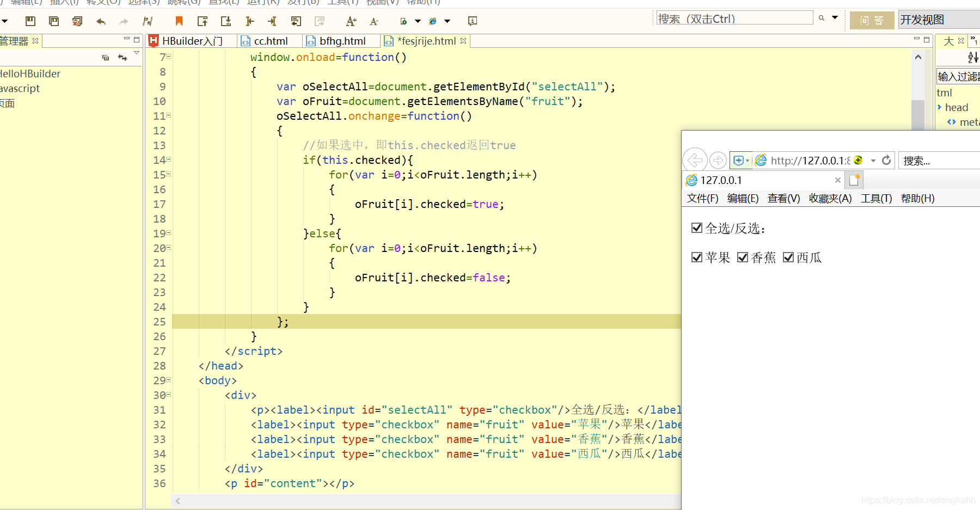This screenshot has width=980, height=510.
Task: Collapse the if-block fold at line 14
Action: [x=169, y=159]
